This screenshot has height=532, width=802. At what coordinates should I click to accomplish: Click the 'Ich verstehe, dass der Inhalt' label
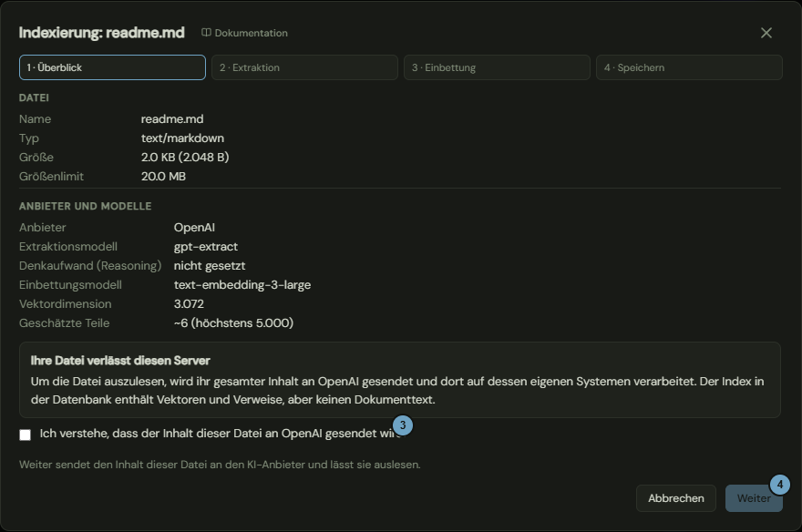(221, 434)
